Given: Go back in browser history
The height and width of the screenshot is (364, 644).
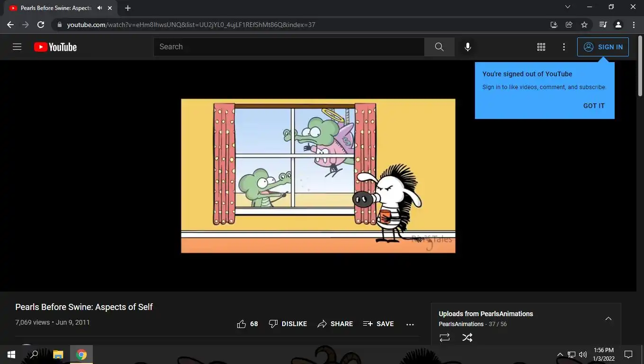Looking at the screenshot, I should (x=10, y=25).
